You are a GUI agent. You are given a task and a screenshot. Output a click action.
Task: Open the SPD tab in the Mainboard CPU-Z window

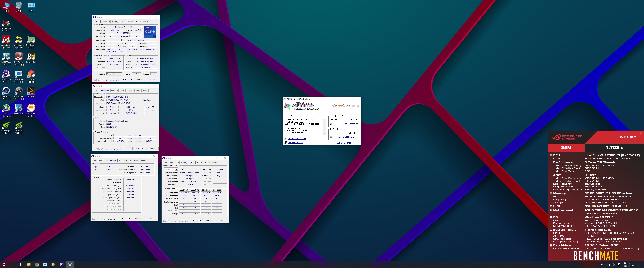point(122,90)
